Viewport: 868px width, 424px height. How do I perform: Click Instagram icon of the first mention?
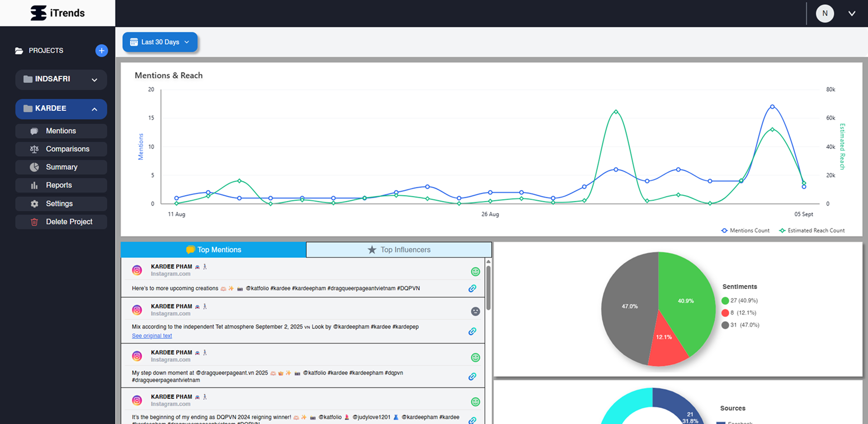137,270
